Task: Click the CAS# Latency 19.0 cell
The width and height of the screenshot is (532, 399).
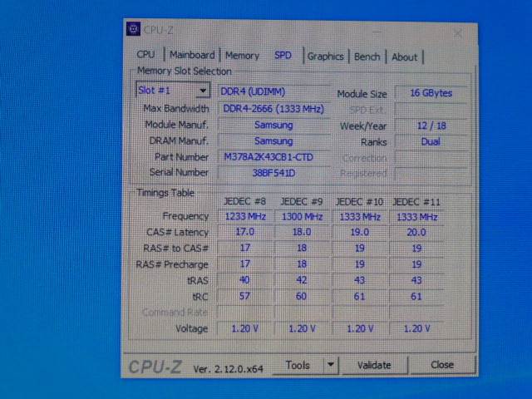Action: click(360, 233)
